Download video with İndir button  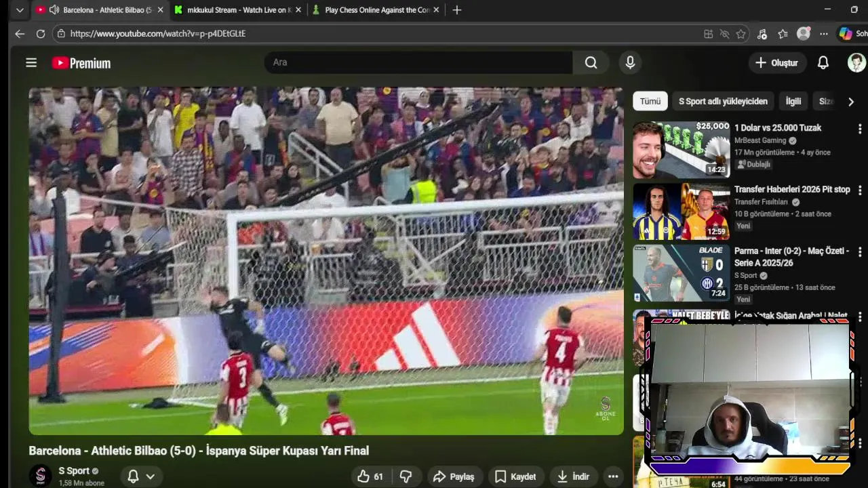[573, 476]
